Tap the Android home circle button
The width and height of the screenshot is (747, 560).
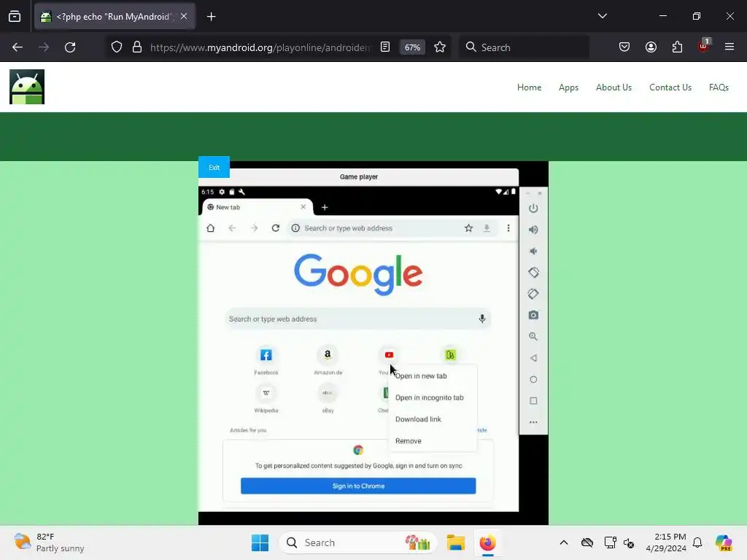[x=533, y=379]
